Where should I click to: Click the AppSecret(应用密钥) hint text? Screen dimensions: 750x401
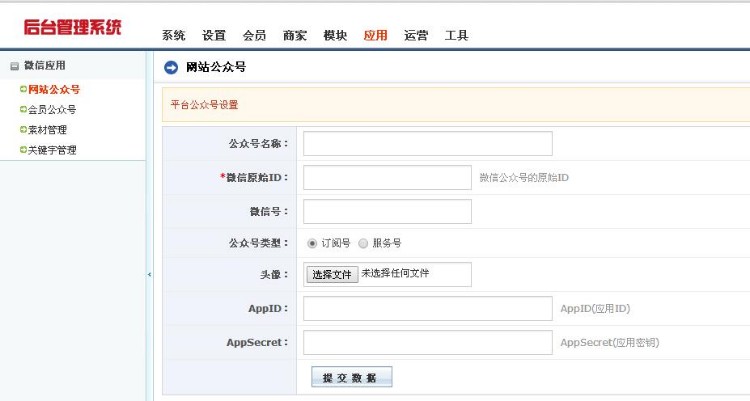click(x=610, y=343)
